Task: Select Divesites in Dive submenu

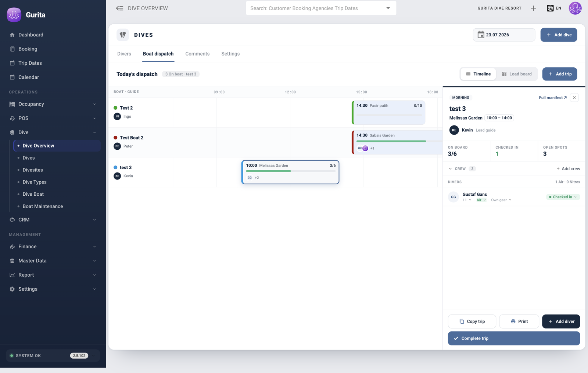Action: point(33,170)
